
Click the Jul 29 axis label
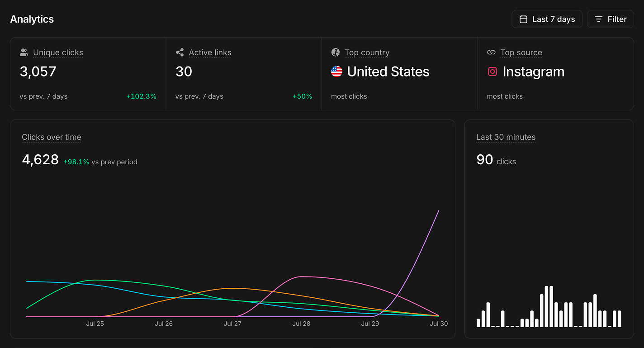click(370, 324)
